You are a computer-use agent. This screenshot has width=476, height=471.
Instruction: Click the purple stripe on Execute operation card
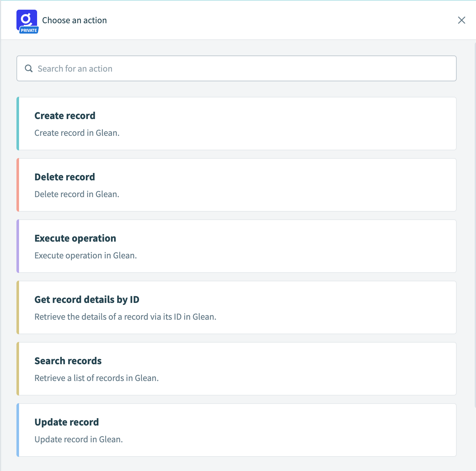[18, 246]
